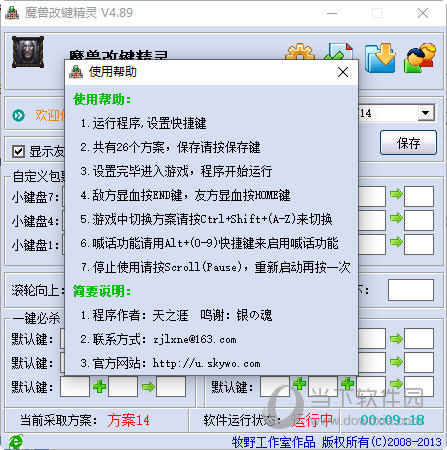Click the teal arrow icon beside 欢迎

pos(18,115)
